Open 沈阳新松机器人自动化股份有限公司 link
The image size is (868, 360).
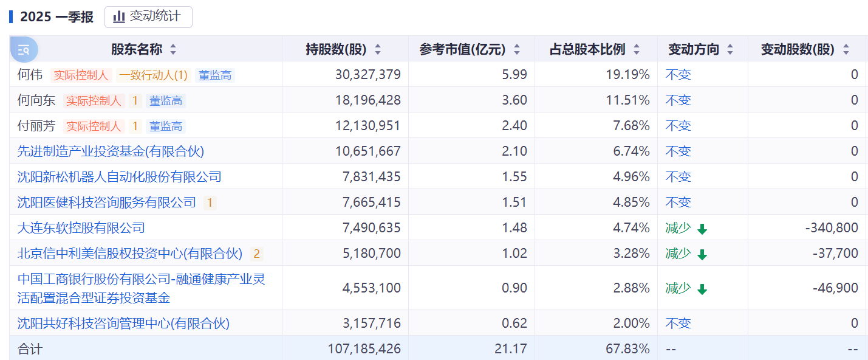point(120,177)
